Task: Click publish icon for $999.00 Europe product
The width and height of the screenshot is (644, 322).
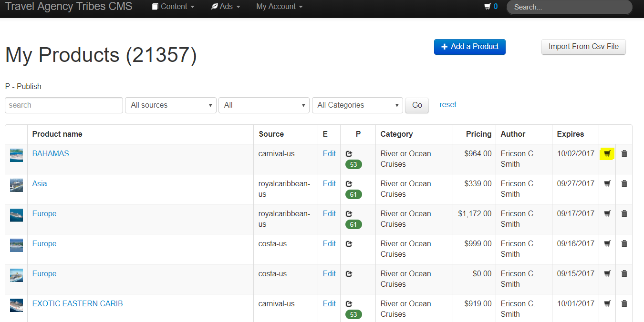Action: coord(349,244)
